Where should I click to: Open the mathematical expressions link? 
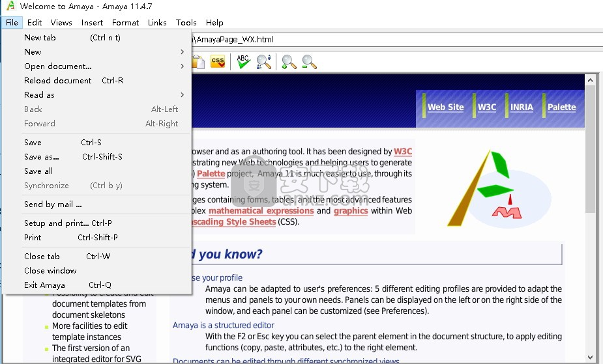click(261, 211)
